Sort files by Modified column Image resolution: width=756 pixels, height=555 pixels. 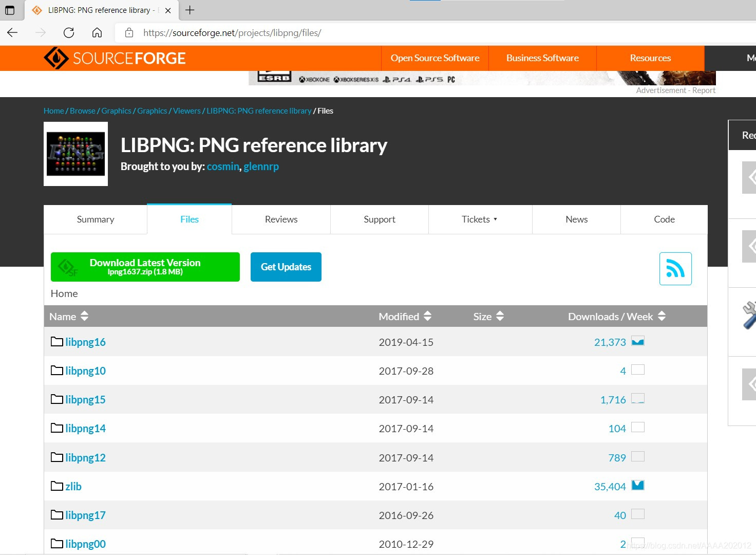(405, 317)
